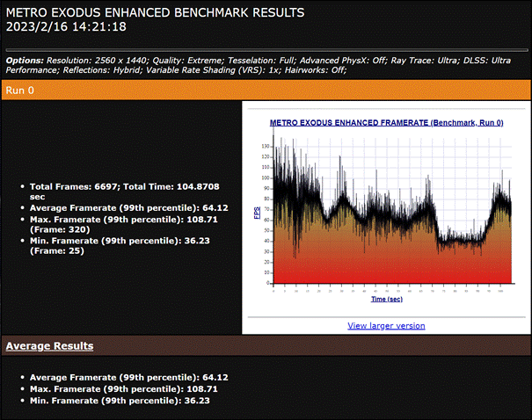Click the View larger version link
This screenshot has width=532, height=420.
coord(386,325)
